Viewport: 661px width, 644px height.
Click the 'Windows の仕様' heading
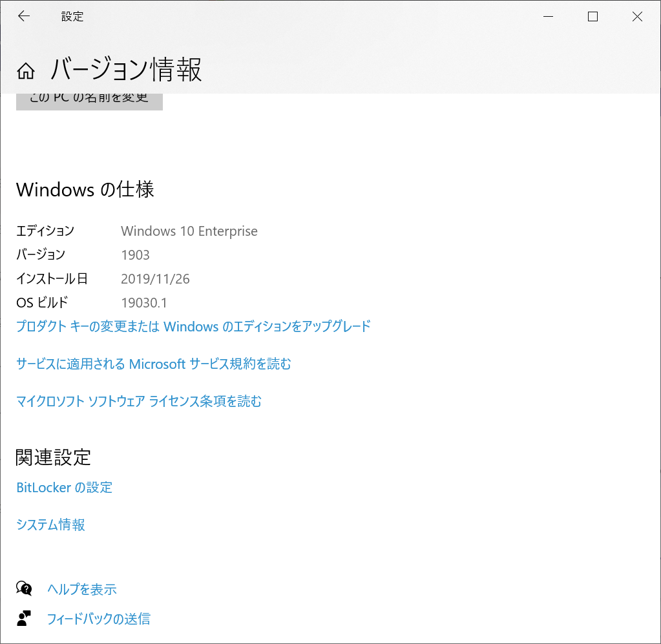coord(85,190)
